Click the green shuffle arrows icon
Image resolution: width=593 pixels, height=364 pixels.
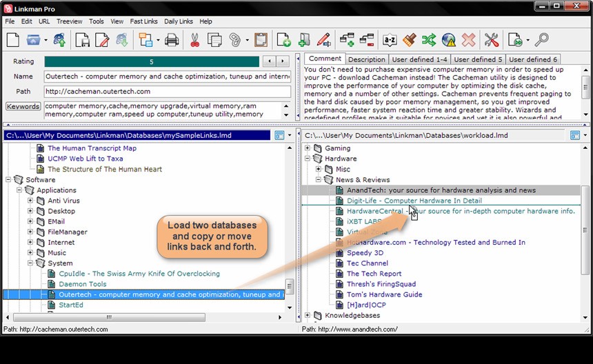click(x=429, y=40)
